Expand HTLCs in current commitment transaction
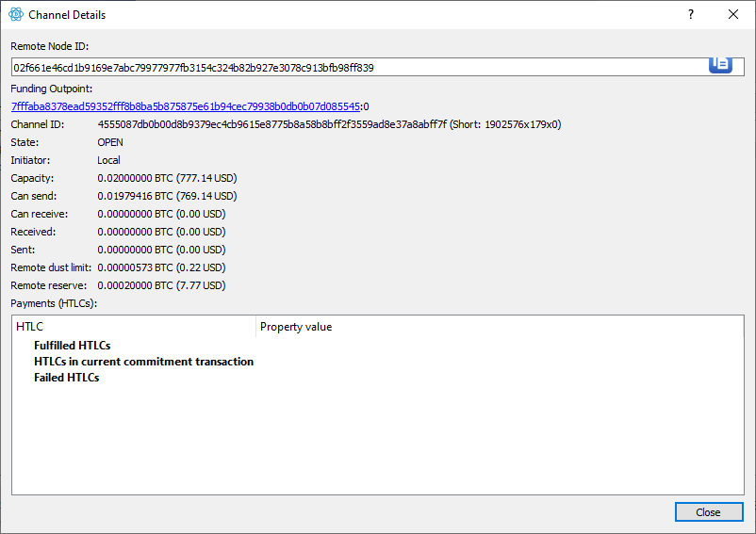This screenshot has height=534, width=756. tap(143, 362)
